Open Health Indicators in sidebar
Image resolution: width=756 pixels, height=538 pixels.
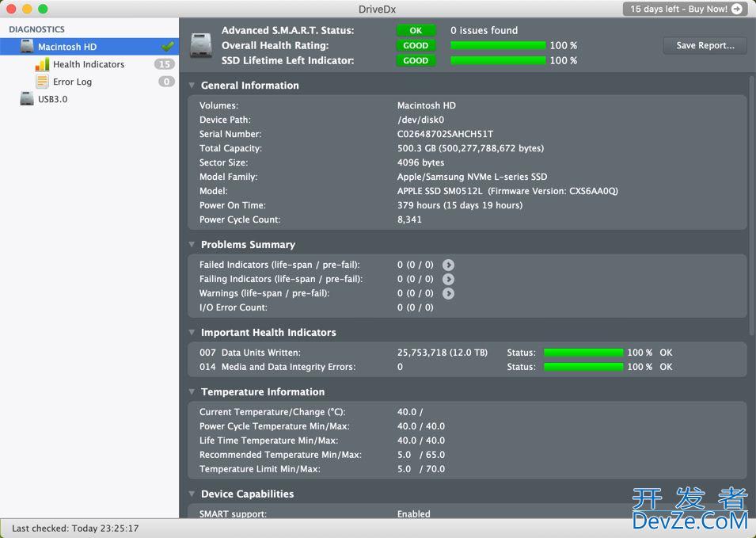coord(89,64)
